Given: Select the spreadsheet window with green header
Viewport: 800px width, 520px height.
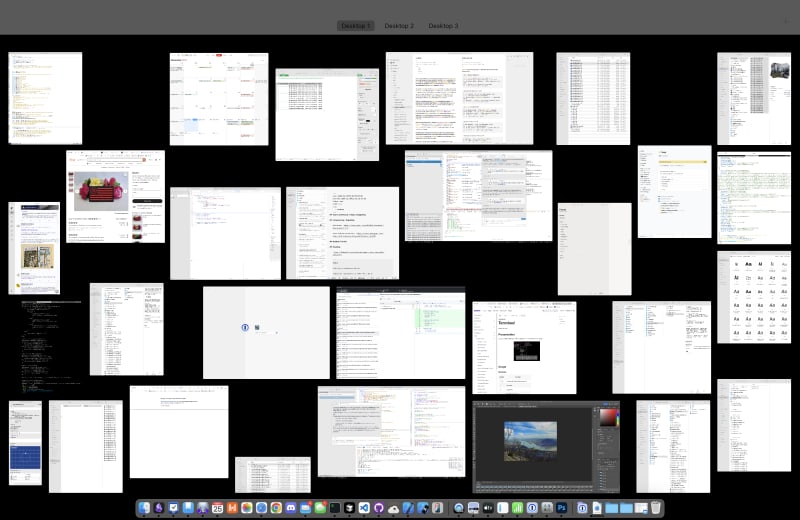Looking at the screenshot, I should coord(327,115).
